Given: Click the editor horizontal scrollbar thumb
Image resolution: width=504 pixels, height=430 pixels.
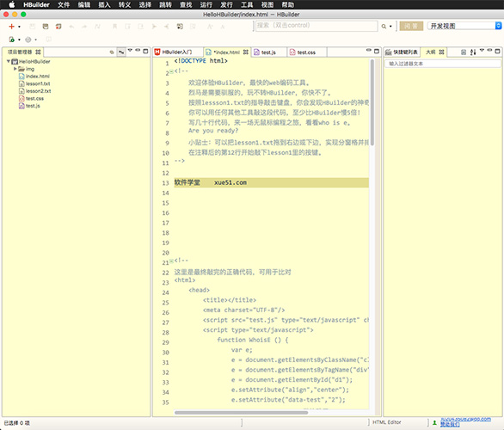Looking at the screenshot, I should [241, 413].
